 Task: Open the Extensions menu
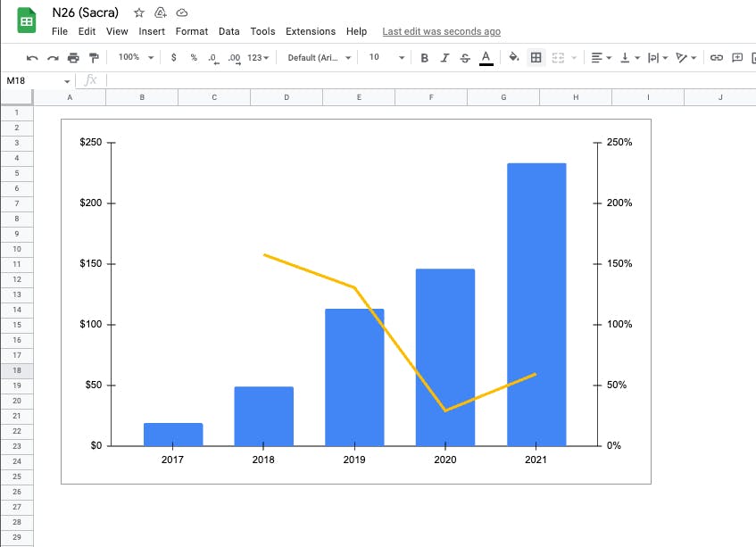[x=311, y=31]
